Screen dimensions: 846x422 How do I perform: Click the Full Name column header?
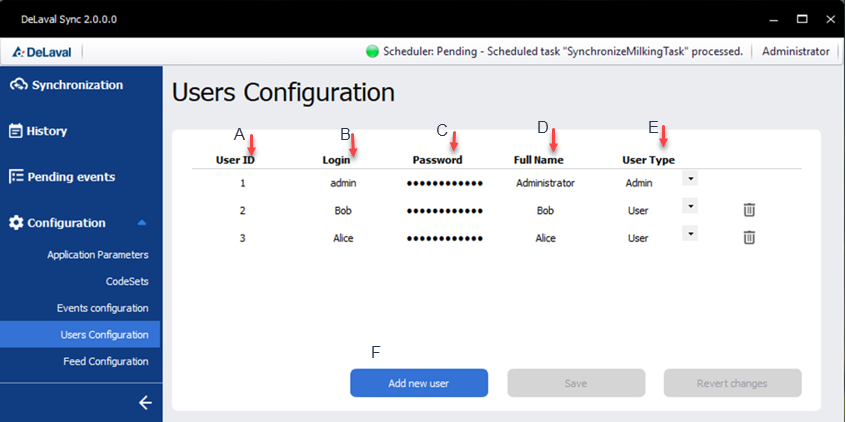click(538, 160)
